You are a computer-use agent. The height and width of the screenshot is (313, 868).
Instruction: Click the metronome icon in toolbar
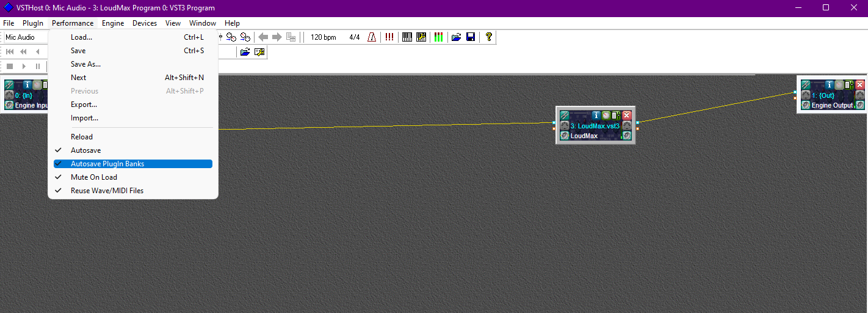[372, 37]
